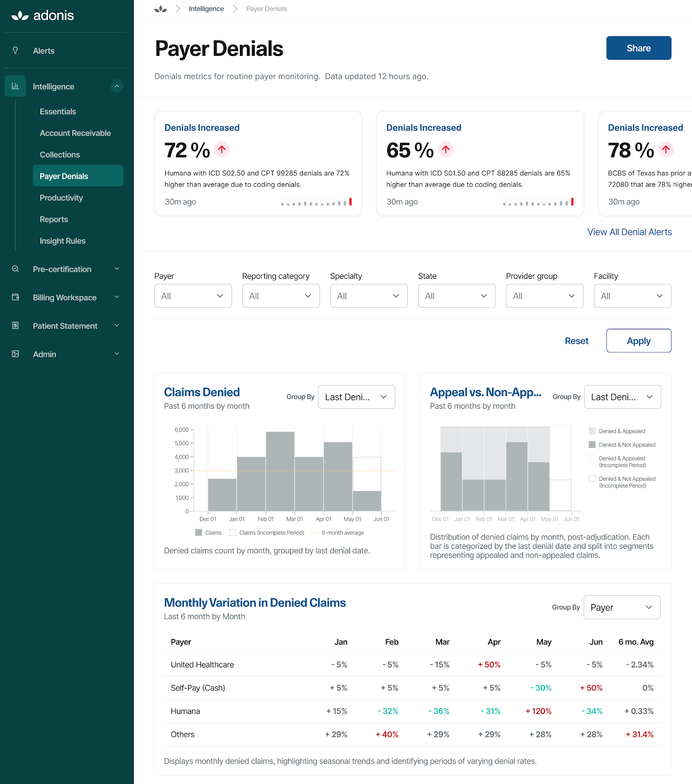This screenshot has height=784, width=692.
Task: Click the Intelligence bar chart icon
Action: [x=15, y=86]
